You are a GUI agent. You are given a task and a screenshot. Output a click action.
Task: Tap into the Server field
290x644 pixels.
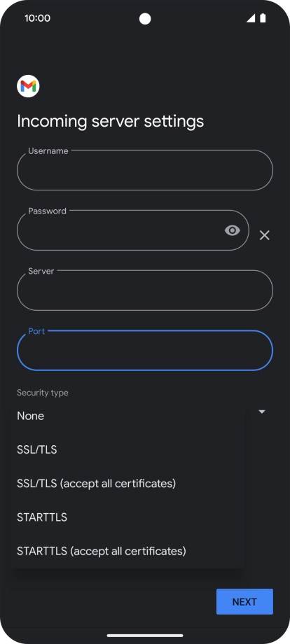[145, 290]
